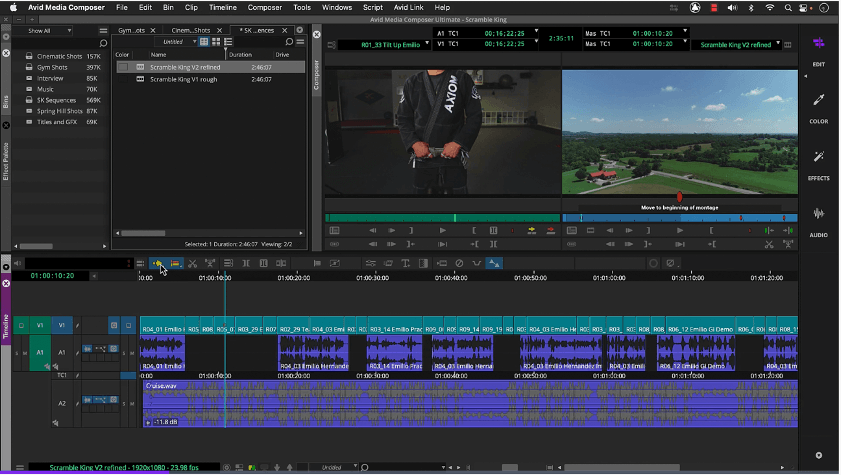
Task: Click the scissors Add Edit timeline tool
Action: pyautogui.click(x=192, y=264)
